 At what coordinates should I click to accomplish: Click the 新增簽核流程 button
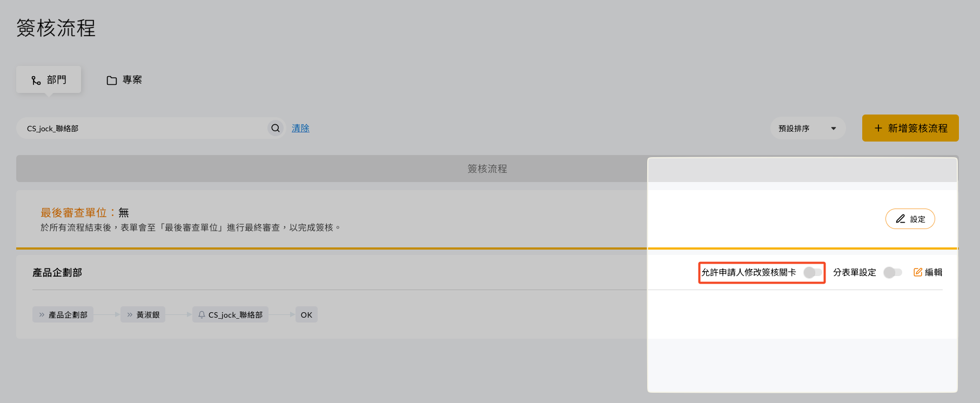tap(910, 128)
